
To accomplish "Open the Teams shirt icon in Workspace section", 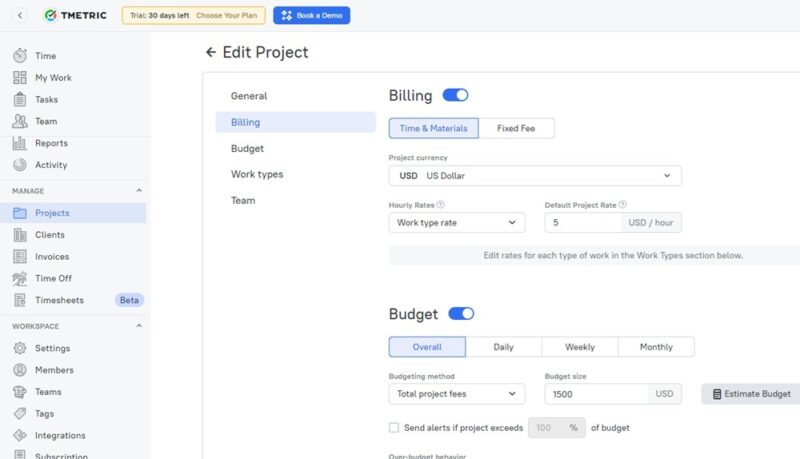I will point(20,392).
